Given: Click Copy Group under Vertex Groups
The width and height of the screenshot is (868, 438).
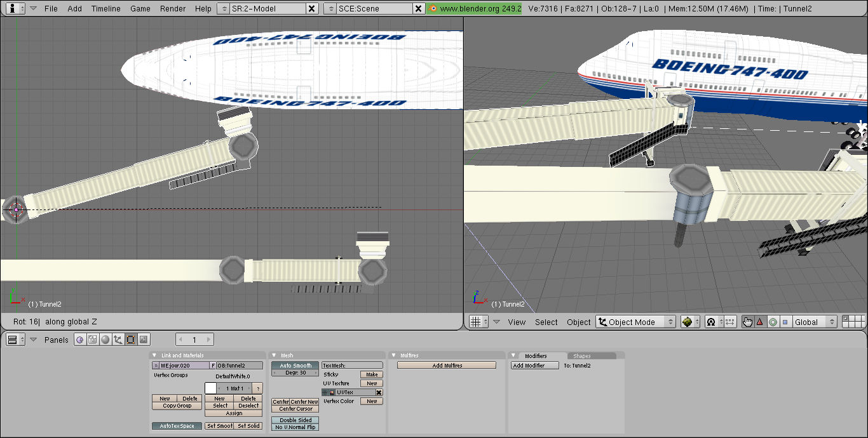Looking at the screenshot, I should [x=177, y=406].
